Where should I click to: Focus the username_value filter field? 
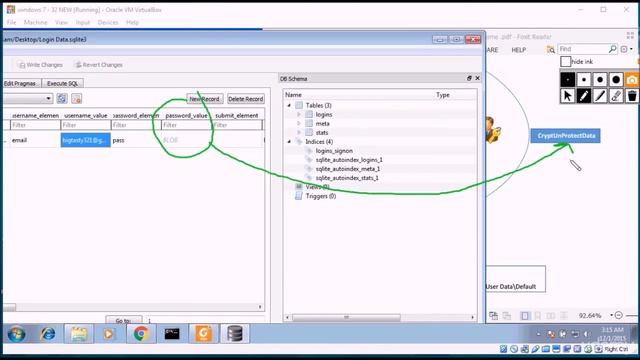click(86, 125)
